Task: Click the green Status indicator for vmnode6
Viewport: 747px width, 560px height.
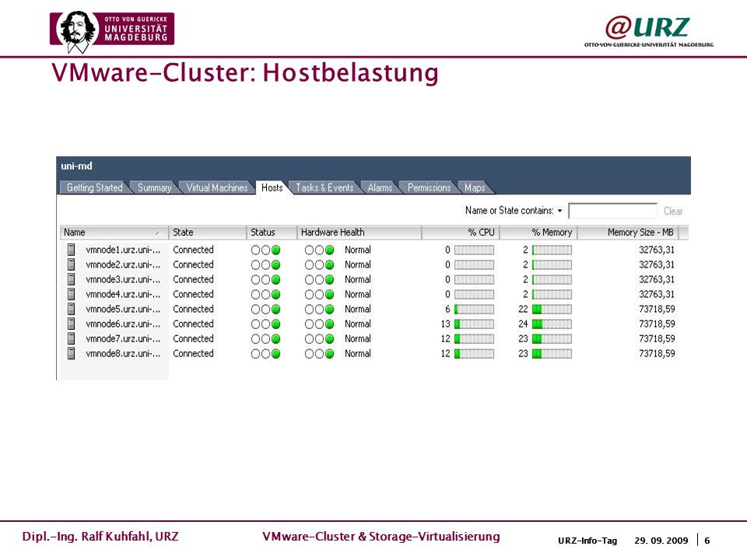Action: [275, 324]
